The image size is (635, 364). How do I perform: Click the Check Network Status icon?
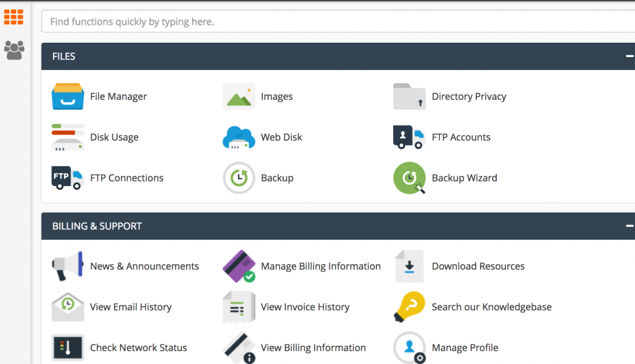pos(68,347)
